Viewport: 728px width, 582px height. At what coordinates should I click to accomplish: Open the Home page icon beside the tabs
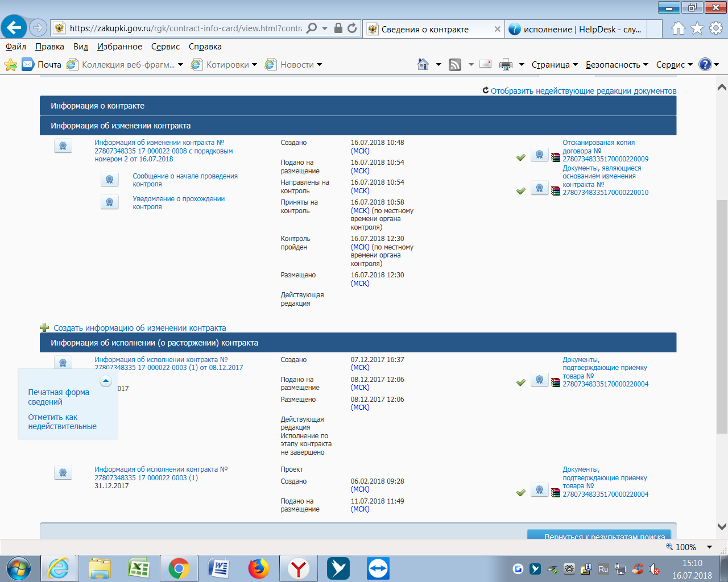[x=678, y=28]
